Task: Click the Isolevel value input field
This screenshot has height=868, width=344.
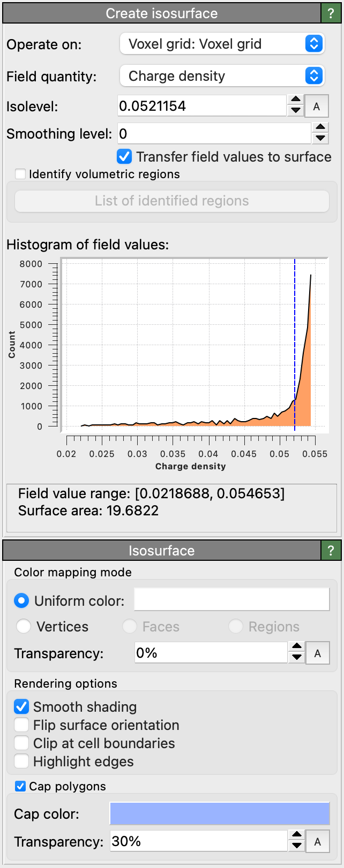Action: pyautogui.click(x=201, y=106)
